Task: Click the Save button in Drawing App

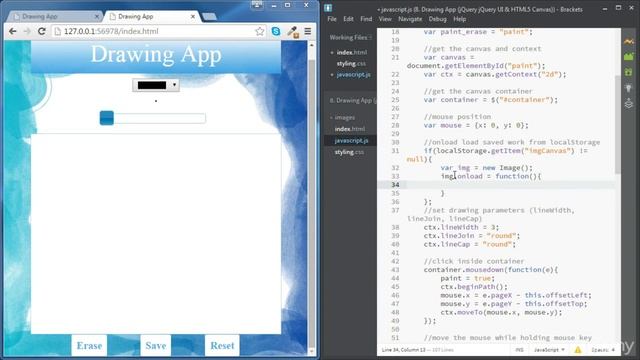Action: coord(156,345)
